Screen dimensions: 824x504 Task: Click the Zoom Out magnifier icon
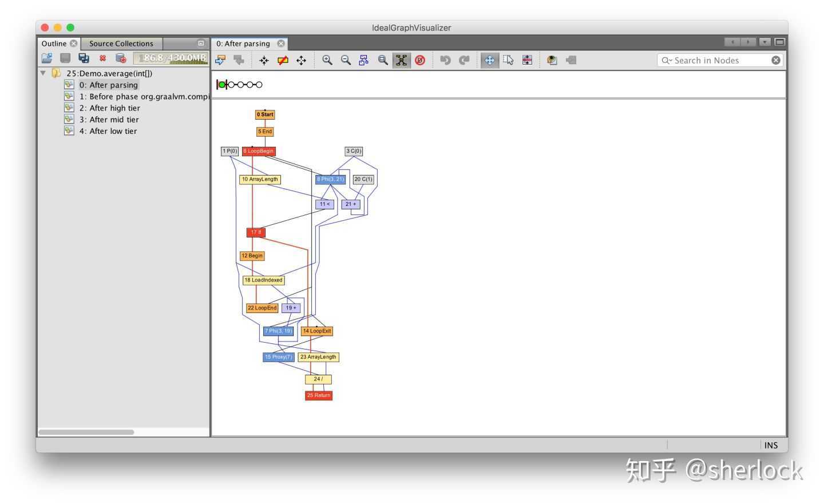point(346,60)
